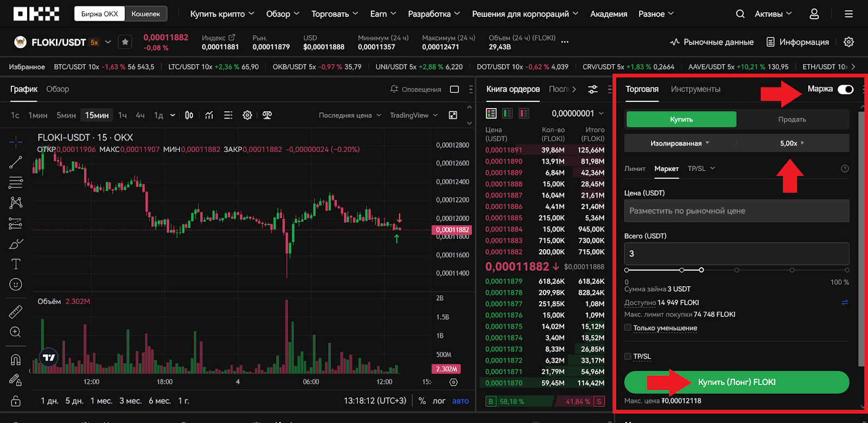Viewport: 868px width, 423px height.
Task: Show only buy orders in the order book
Action: pyautogui.click(x=508, y=113)
